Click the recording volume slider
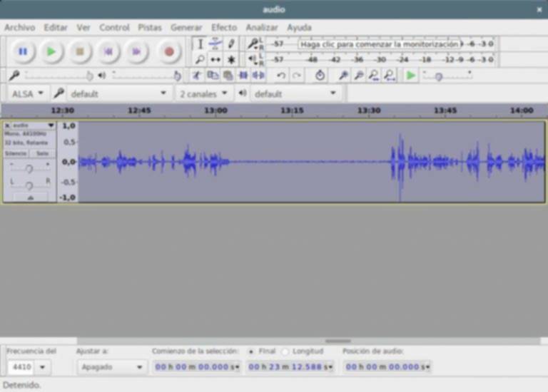The width and height of the screenshot is (548, 392). [x=59, y=76]
